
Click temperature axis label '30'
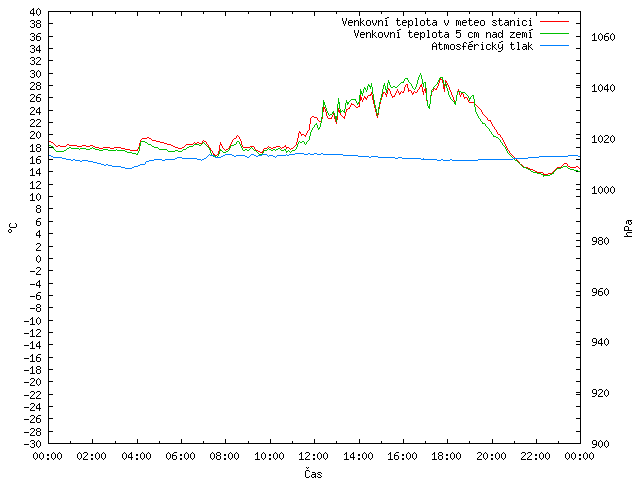36,74
